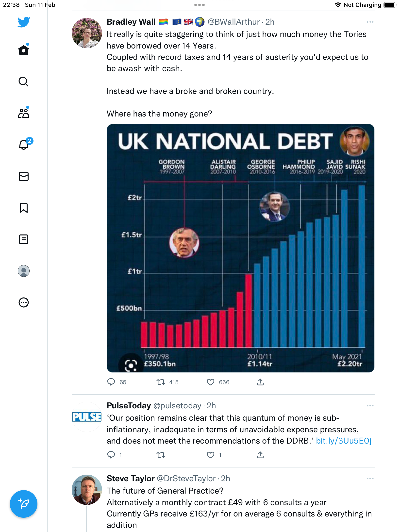Open the Messages envelope icon

point(24,176)
